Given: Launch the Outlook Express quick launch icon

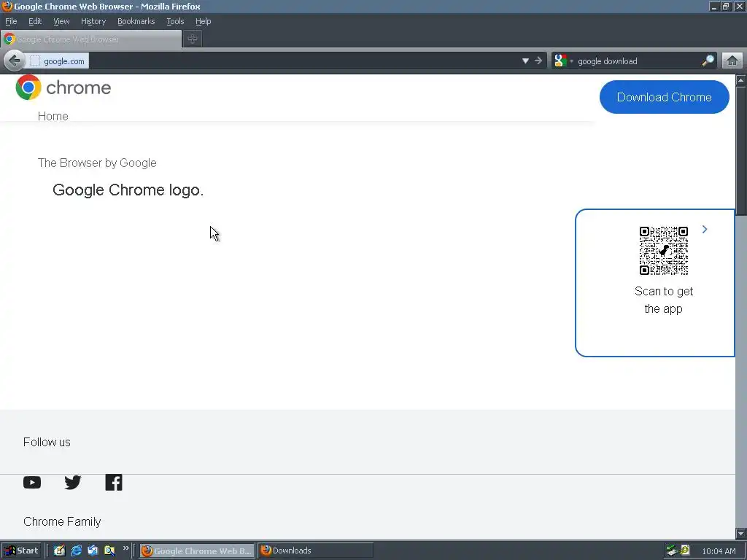Looking at the screenshot, I should click(93, 551).
